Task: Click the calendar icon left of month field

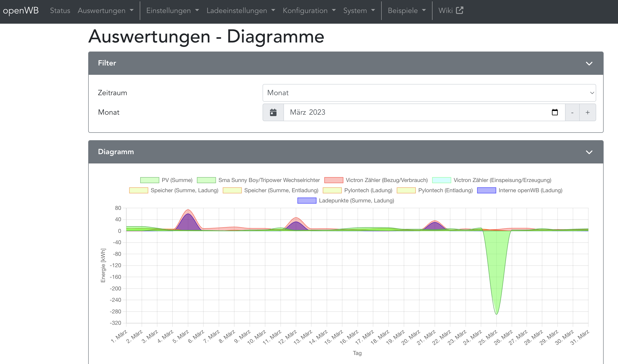Action: pyautogui.click(x=273, y=112)
